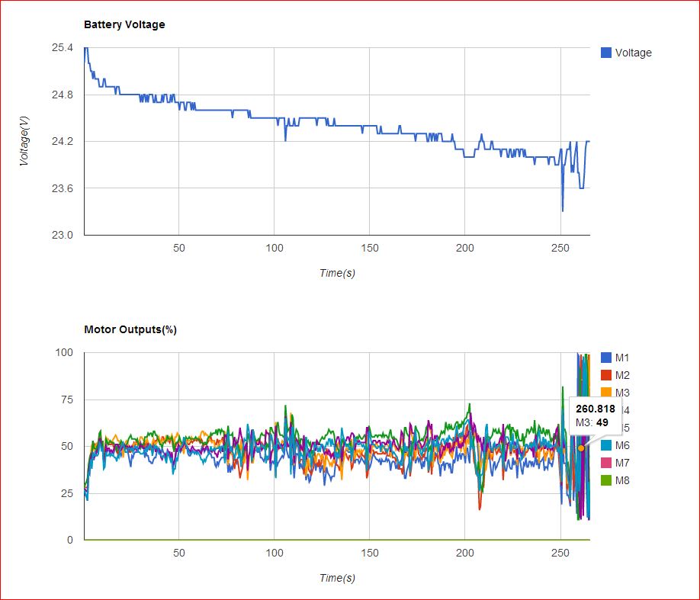Screen dimensions: 700x600
Task: Click the blue M1 legend swatch
Action: (606, 358)
